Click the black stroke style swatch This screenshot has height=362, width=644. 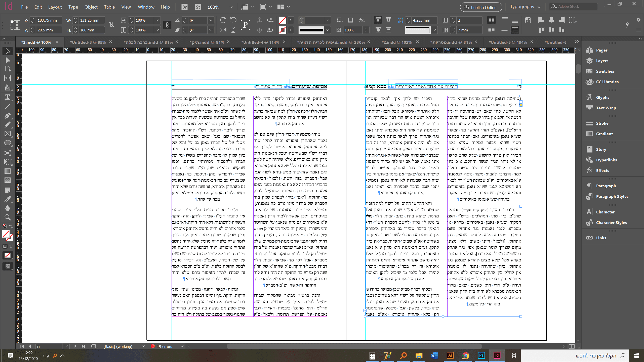click(x=311, y=30)
